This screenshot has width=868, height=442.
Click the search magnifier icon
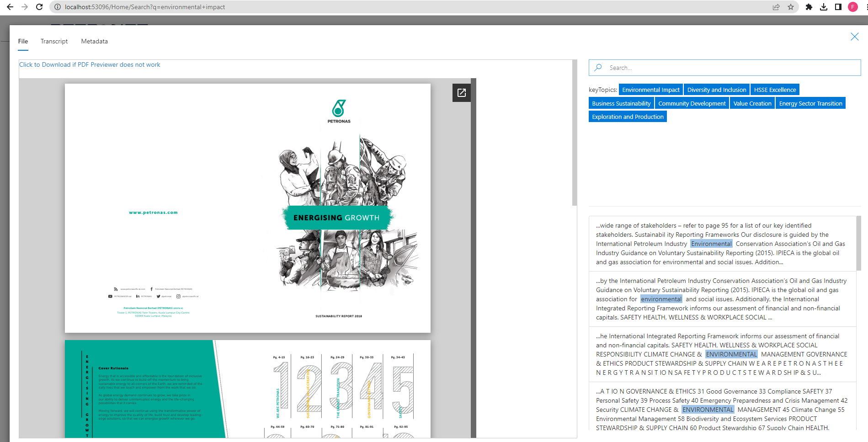(598, 68)
